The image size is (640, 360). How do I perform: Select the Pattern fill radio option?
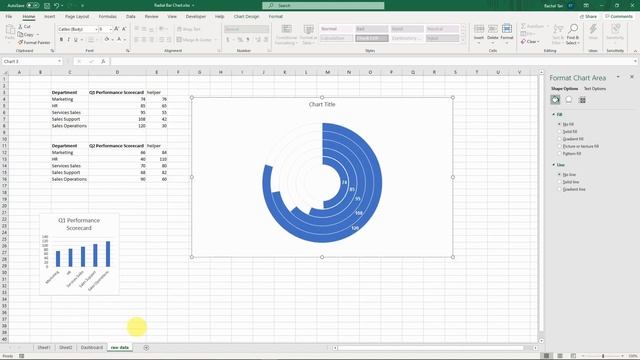click(x=560, y=153)
